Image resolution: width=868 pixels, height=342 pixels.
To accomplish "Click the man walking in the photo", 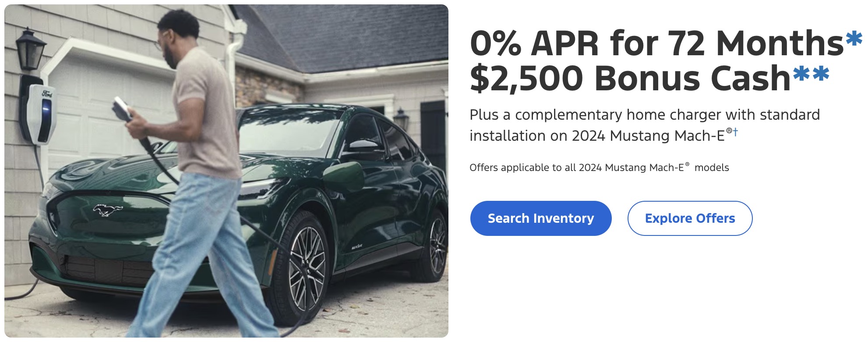I will coord(197,175).
